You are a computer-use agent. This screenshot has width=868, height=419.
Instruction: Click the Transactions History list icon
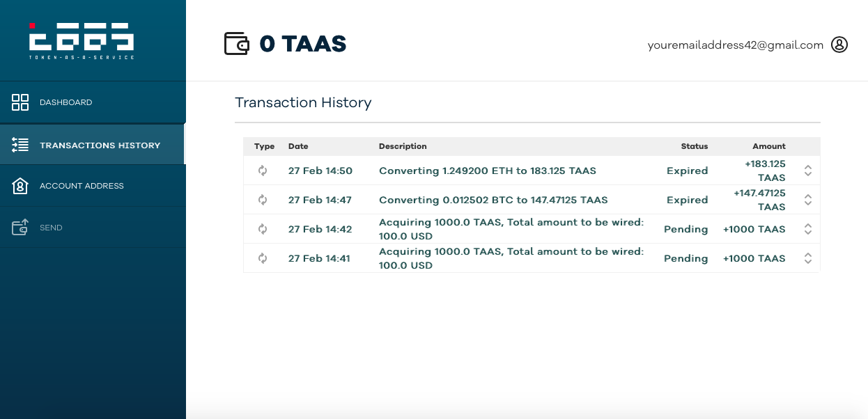[x=20, y=145]
